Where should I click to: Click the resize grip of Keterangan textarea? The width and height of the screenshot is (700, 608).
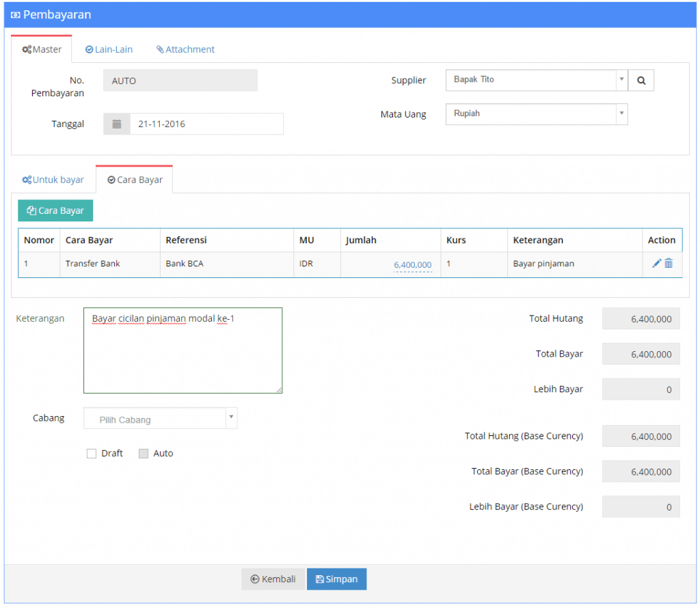pos(279,389)
